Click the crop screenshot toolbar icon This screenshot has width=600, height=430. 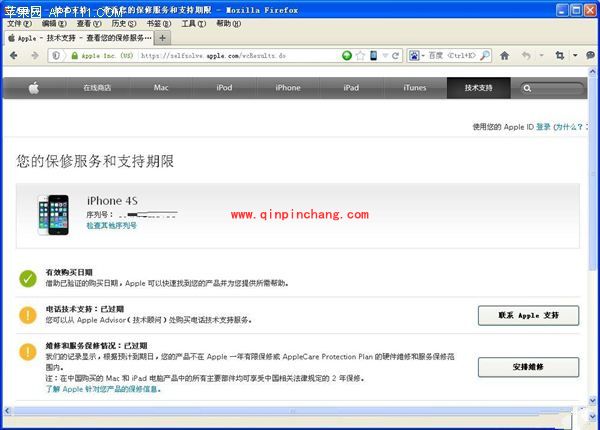[x=560, y=56]
